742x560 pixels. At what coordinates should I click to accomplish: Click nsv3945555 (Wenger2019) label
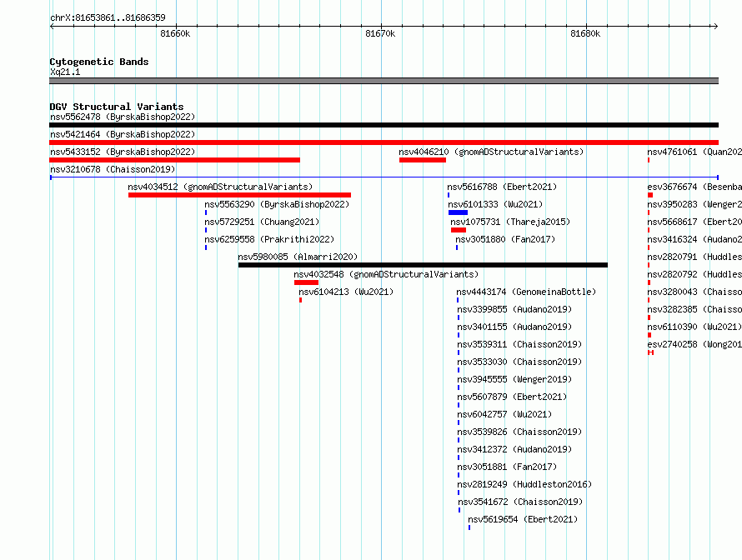[514, 379]
